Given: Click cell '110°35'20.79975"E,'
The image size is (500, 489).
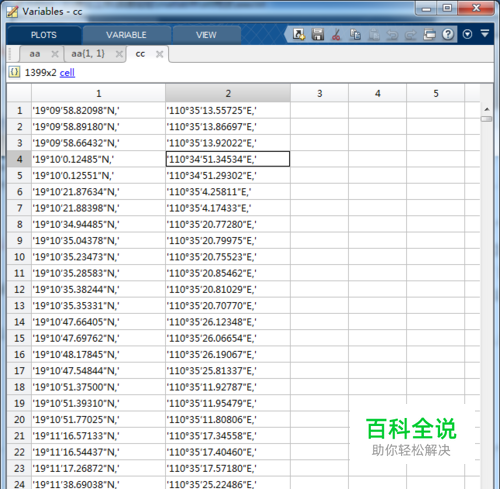Looking at the screenshot, I should click(228, 241).
